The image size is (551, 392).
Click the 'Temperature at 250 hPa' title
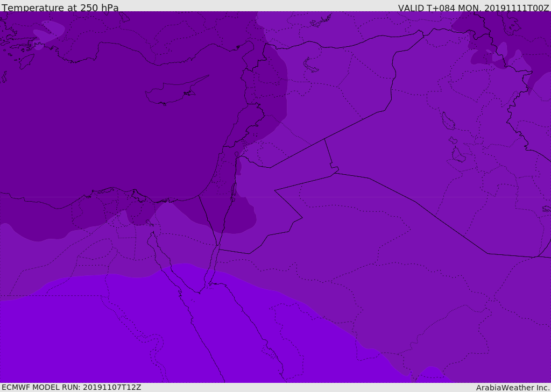click(x=60, y=8)
